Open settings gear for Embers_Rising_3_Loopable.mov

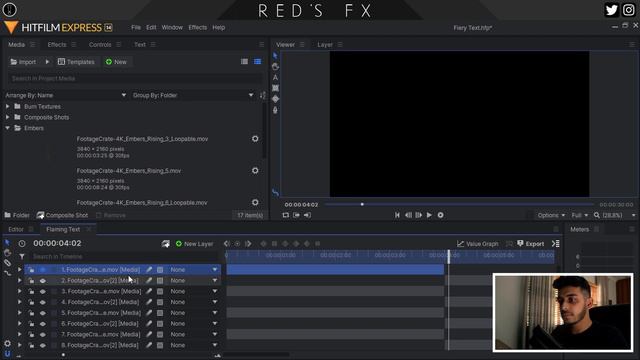coord(255,139)
